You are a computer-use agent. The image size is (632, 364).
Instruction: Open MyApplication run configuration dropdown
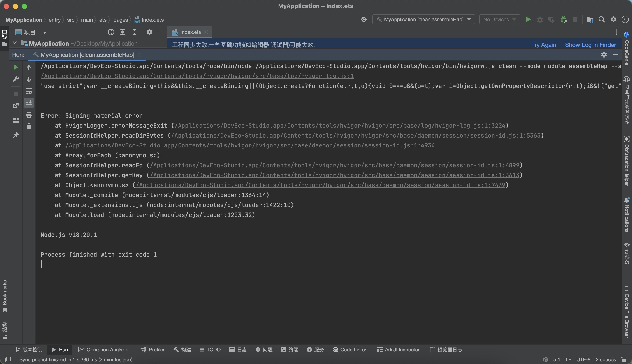point(423,19)
